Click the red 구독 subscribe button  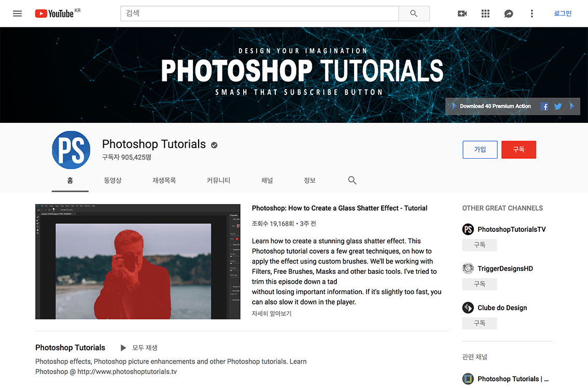519,150
